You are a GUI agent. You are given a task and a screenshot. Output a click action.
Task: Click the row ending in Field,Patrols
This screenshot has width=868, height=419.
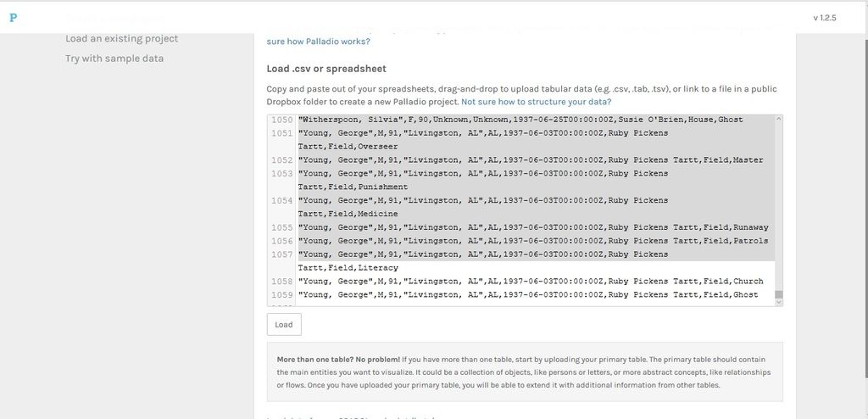click(532, 241)
